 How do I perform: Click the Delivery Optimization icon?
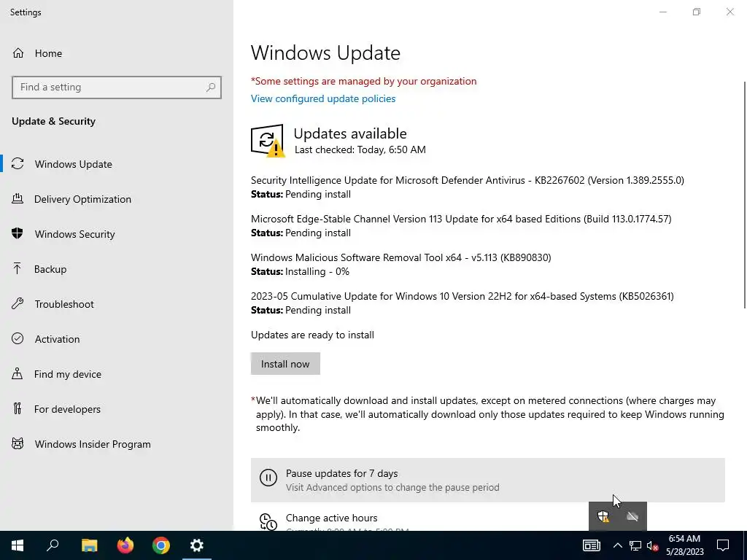[18, 198]
